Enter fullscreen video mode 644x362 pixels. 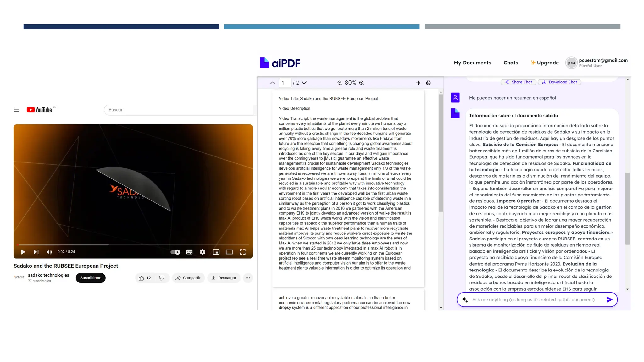click(x=243, y=252)
